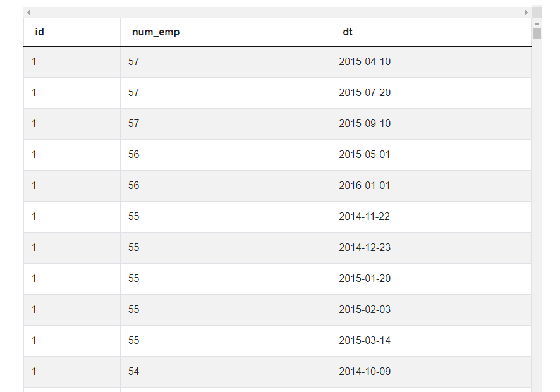Click the horizontal scrollbar track
Screen dimensions: 560x392
click(x=277, y=13)
